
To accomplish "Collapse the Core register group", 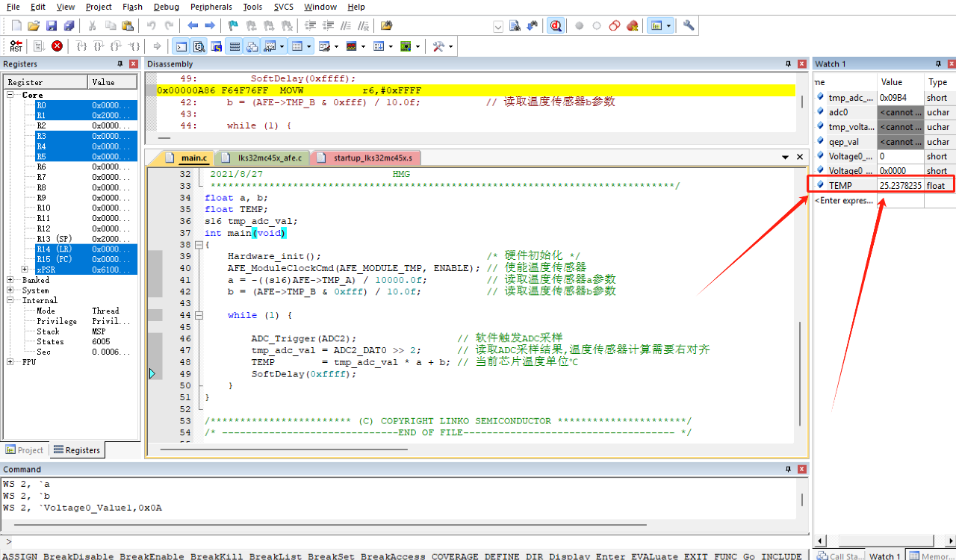I will pyautogui.click(x=10, y=95).
